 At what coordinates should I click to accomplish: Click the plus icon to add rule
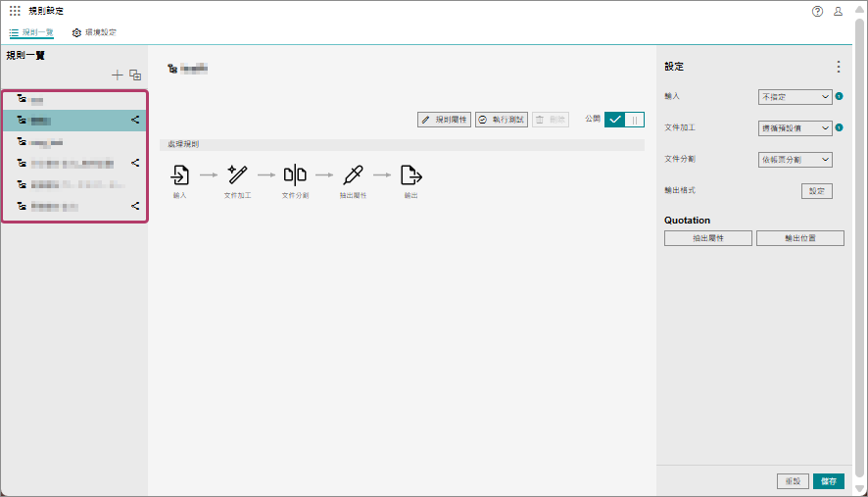point(118,75)
